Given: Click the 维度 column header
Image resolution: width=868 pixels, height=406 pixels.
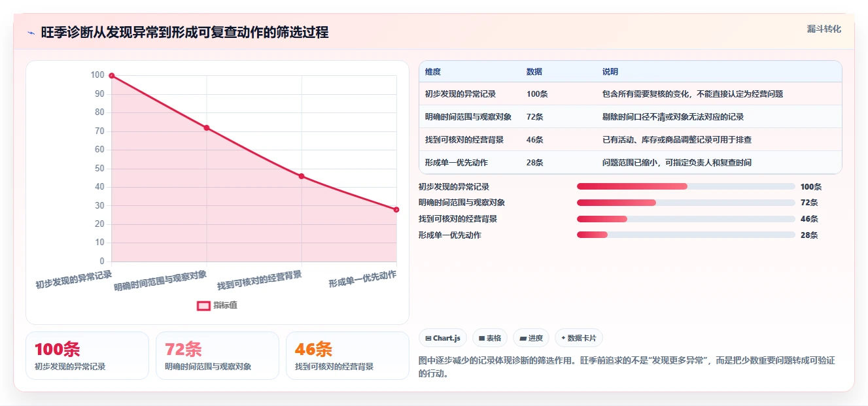Looking at the screenshot, I should [433, 72].
